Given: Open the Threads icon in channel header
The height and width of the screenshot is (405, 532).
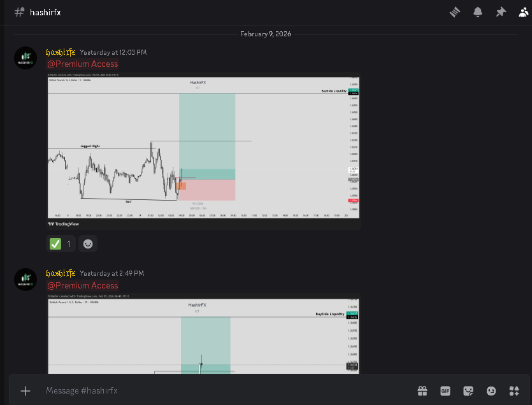Looking at the screenshot, I should (x=455, y=12).
